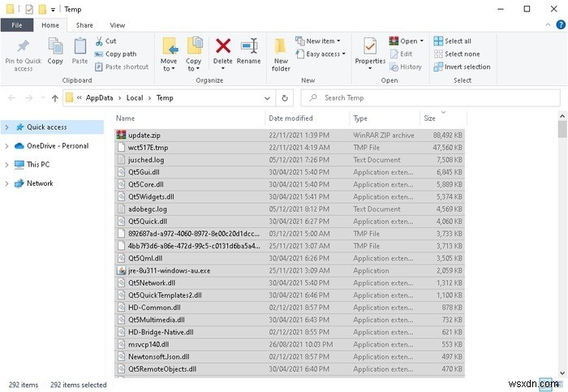Image resolution: width=568 pixels, height=392 pixels.
Task: Open the Recent locations dropdown arrow
Action: 43,98
